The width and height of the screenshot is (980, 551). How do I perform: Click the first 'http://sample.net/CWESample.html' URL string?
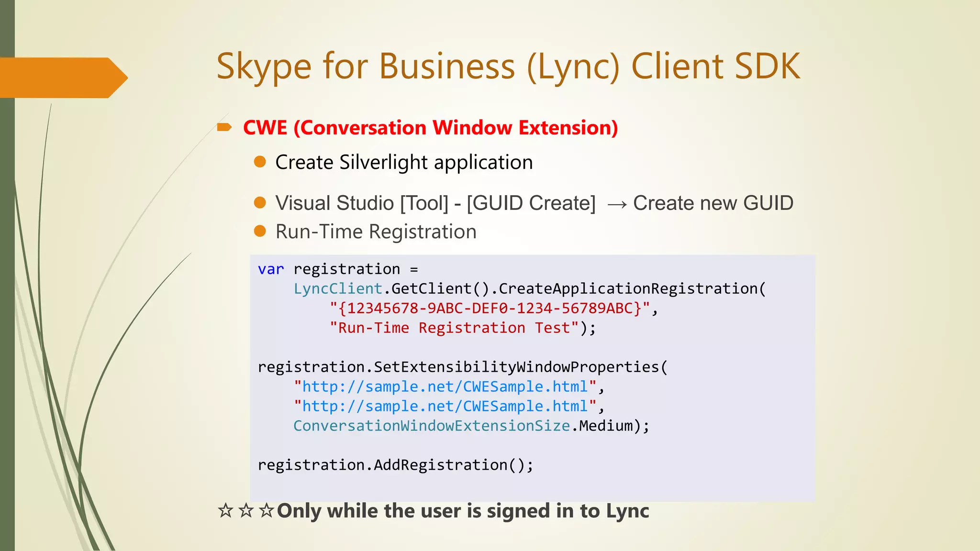(x=445, y=386)
